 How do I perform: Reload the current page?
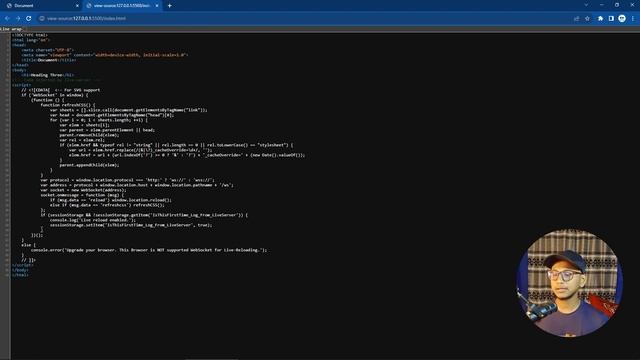pyautogui.click(x=29, y=18)
